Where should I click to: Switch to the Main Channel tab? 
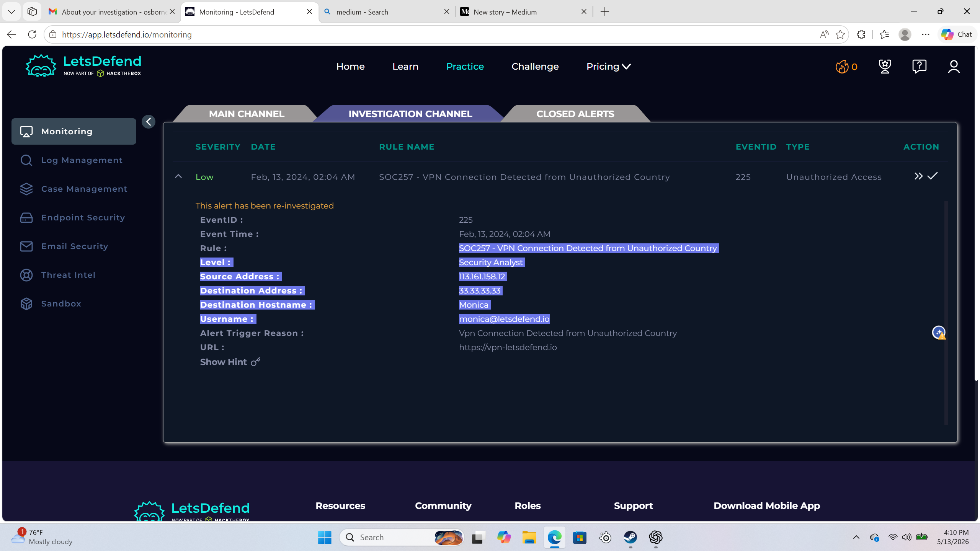(247, 114)
